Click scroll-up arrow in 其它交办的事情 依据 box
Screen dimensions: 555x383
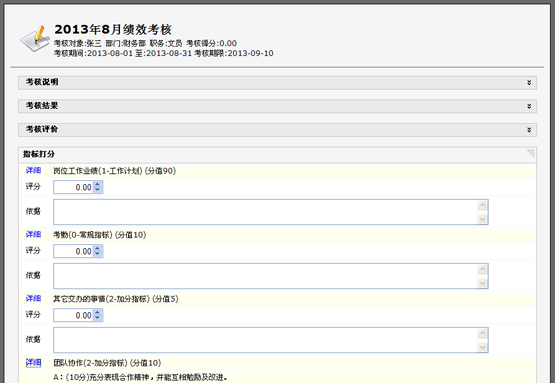click(482, 333)
